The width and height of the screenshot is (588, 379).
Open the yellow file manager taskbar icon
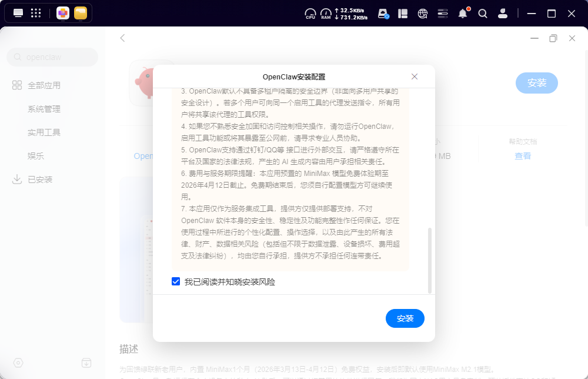(81, 14)
